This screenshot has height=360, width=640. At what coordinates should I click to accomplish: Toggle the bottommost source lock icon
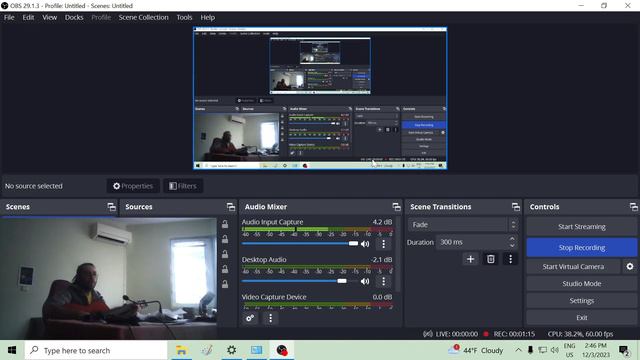coord(225,284)
